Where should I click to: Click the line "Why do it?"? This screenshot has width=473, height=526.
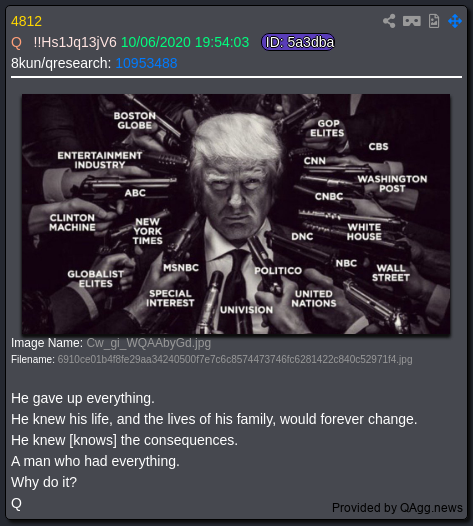point(44,482)
